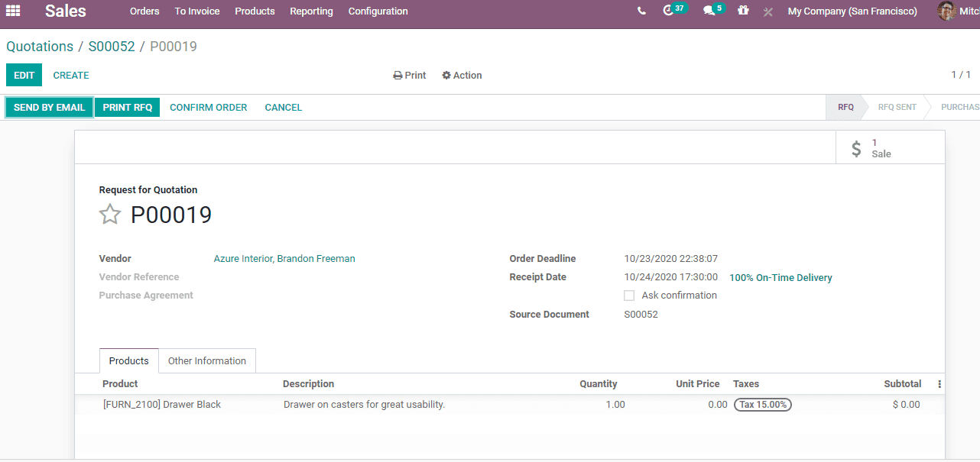Open the To Invoice menu
The image size is (980, 462).
click(197, 11)
